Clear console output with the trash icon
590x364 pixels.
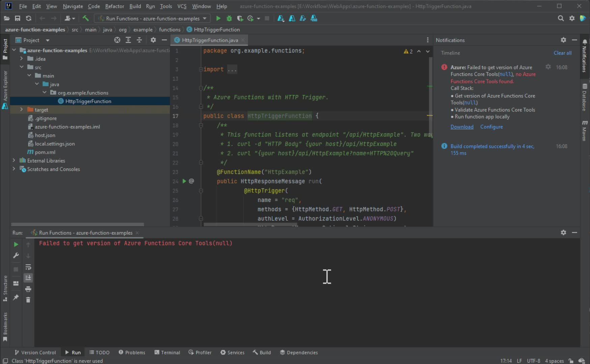pyautogui.click(x=28, y=300)
